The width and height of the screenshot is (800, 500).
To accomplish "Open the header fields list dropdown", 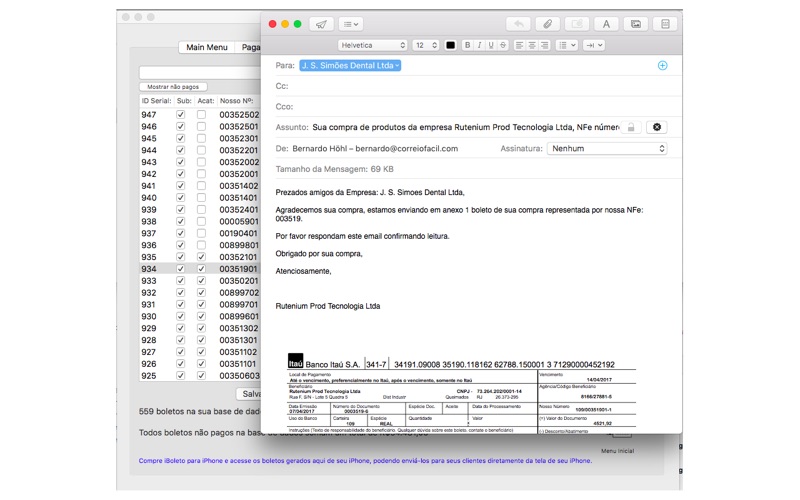I will [351, 24].
